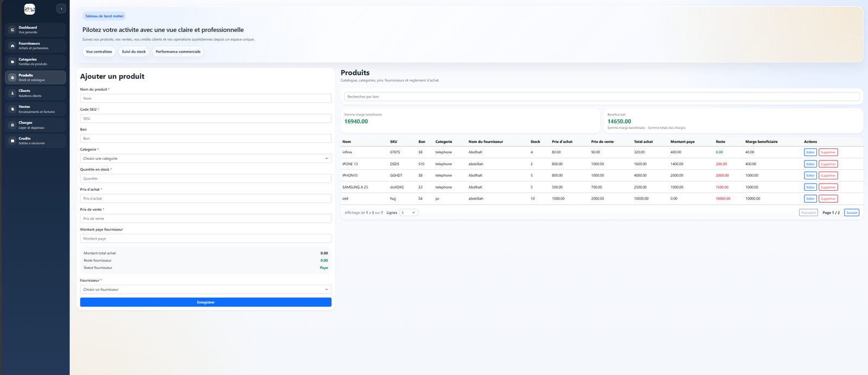
Task: Click the app logo in the sidebar
Action: [x=30, y=9]
